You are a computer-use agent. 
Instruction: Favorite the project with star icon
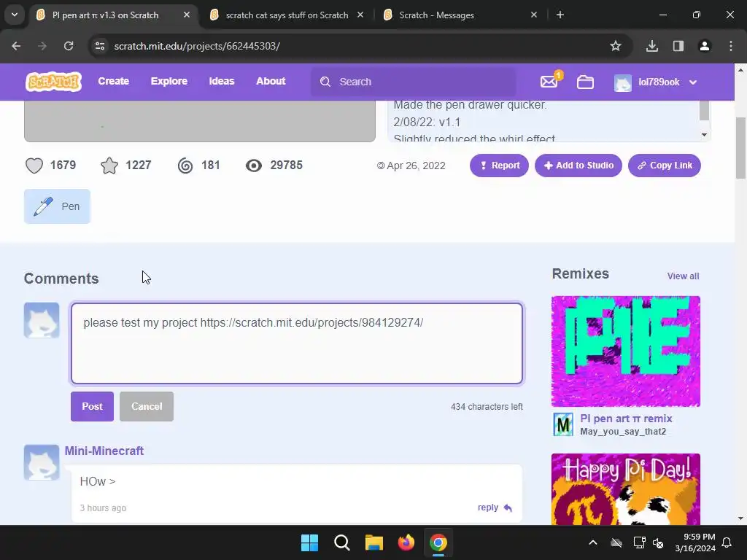(109, 166)
